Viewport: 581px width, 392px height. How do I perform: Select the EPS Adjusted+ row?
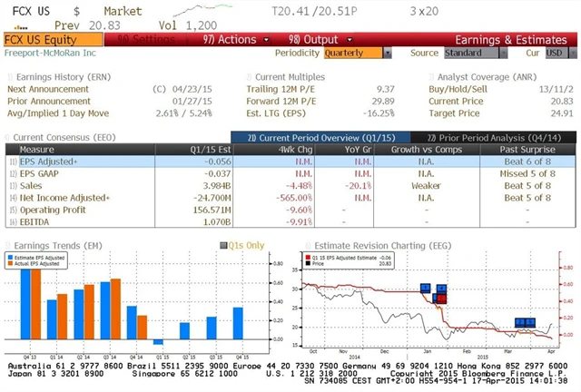click(290, 162)
